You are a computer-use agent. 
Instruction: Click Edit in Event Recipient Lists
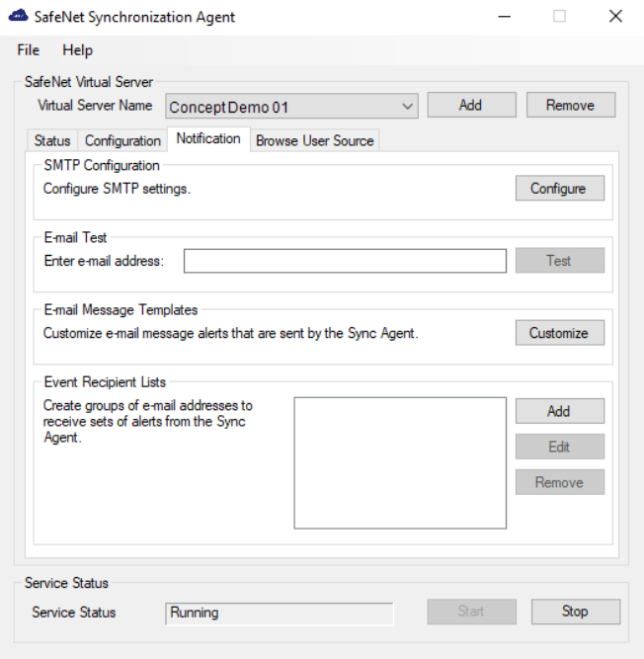tap(559, 447)
